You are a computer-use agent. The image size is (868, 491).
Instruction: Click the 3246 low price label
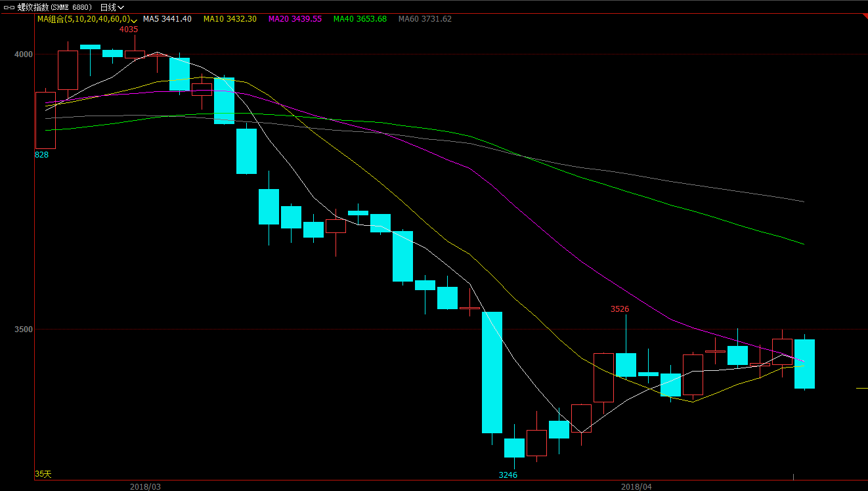[508, 475]
